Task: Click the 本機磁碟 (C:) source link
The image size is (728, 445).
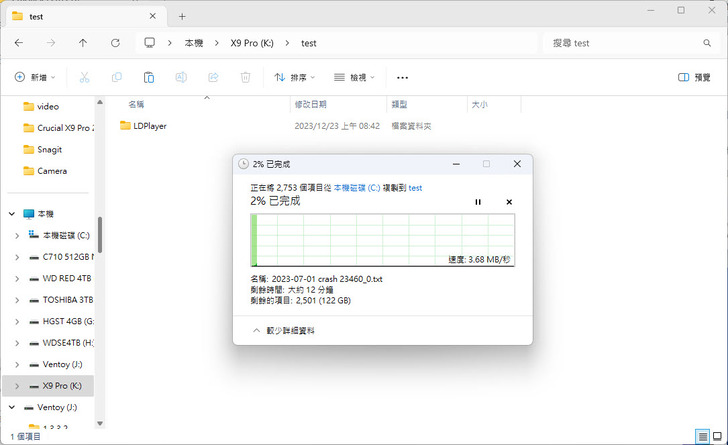Action: click(356, 188)
